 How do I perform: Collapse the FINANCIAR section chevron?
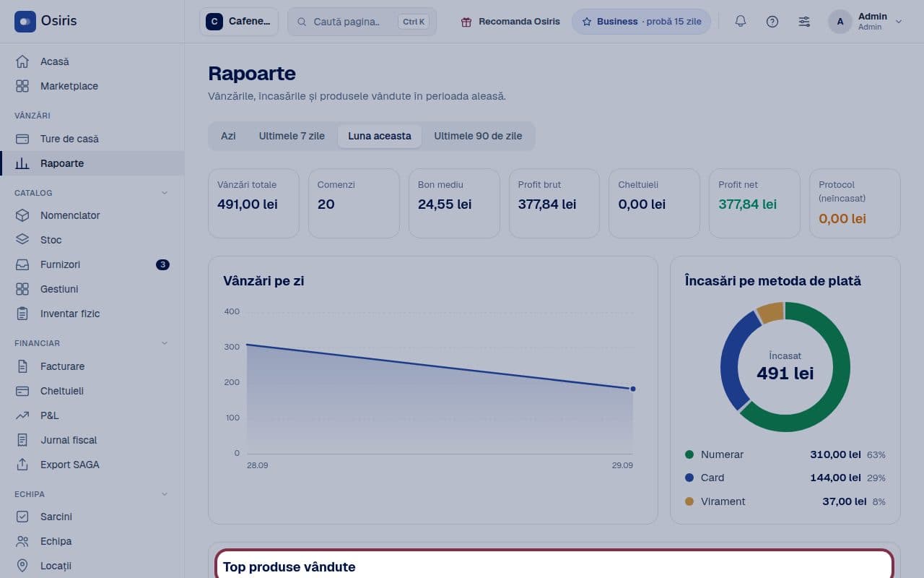(x=164, y=343)
